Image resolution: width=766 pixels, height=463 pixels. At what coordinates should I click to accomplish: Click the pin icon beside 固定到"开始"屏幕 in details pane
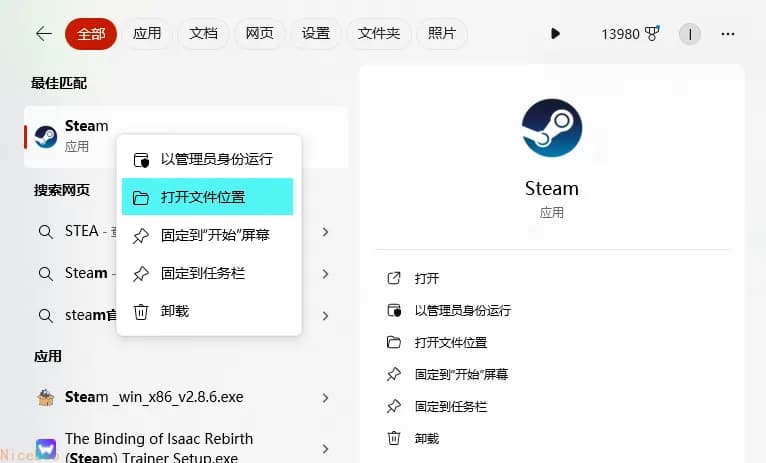394,374
